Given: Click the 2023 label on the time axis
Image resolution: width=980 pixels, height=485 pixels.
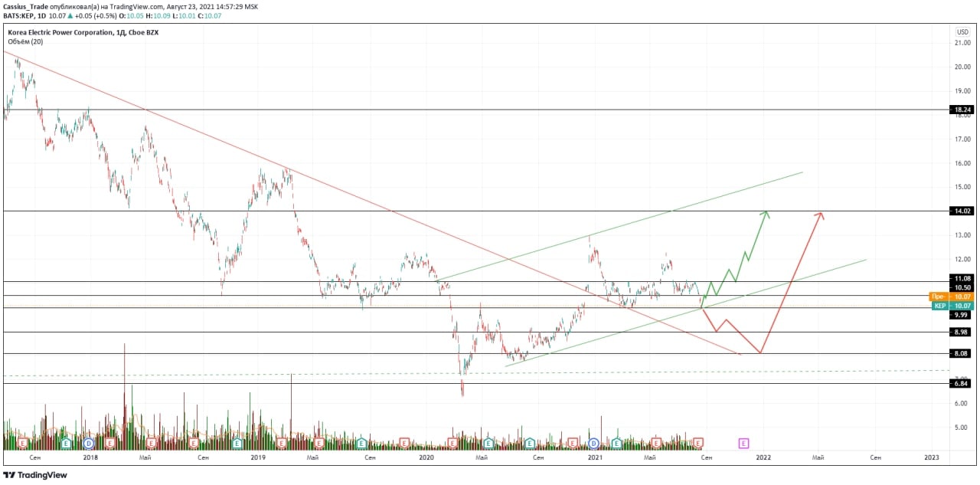Looking at the screenshot, I should [x=932, y=457].
